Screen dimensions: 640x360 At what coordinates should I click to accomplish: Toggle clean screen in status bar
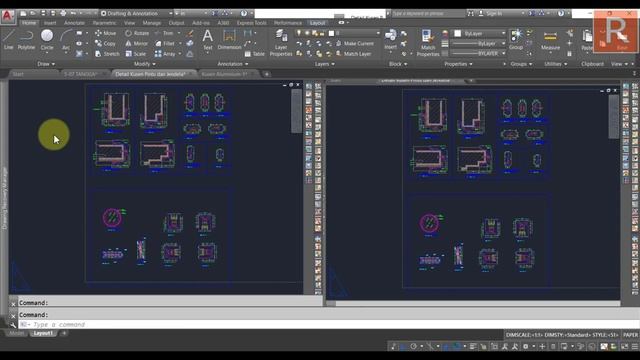click(x=624, y=347)
